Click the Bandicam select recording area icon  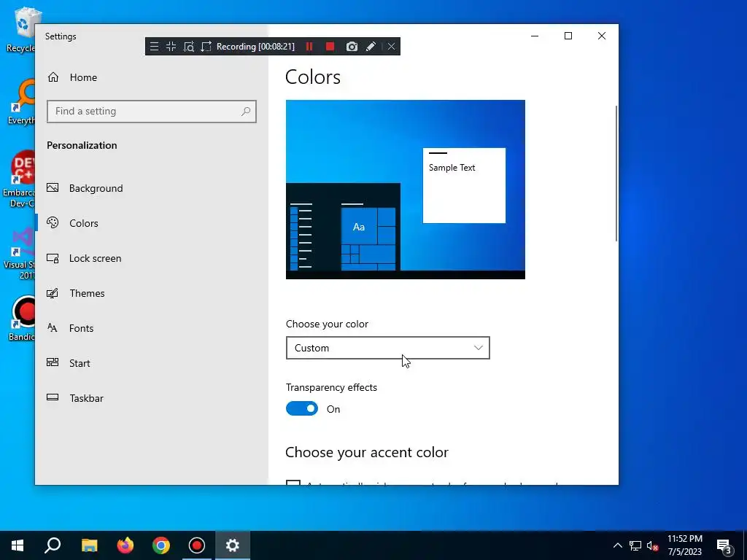tap(206, 47)
